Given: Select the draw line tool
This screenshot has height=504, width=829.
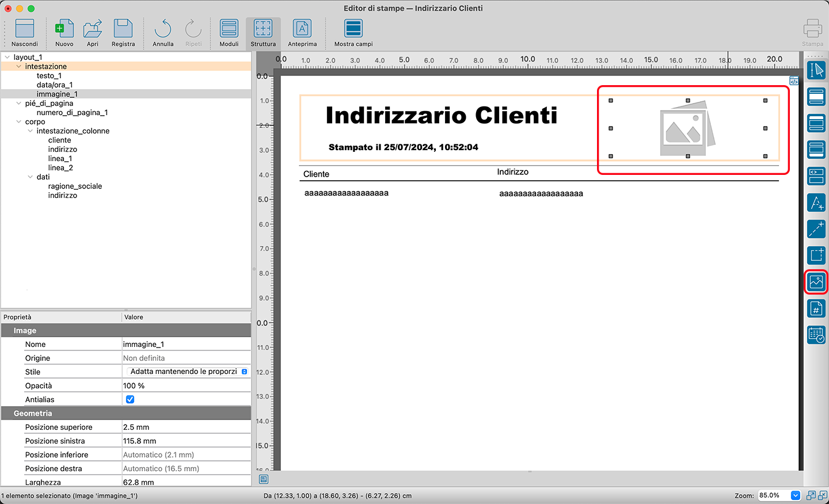Looking at the screenshot, I should point(816,229).
